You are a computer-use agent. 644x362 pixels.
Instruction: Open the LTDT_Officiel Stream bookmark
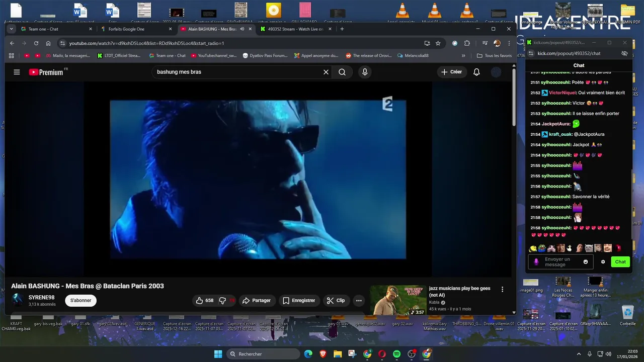(x=119, y=56)
